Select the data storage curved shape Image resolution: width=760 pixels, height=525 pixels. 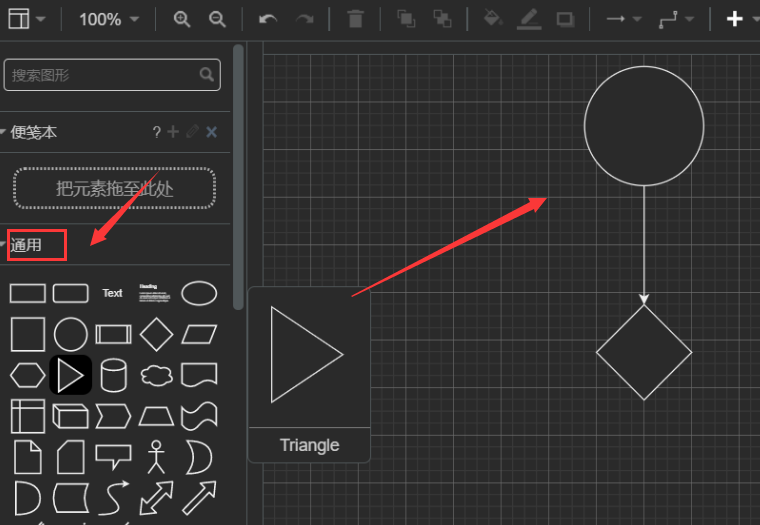coord(71,498)
